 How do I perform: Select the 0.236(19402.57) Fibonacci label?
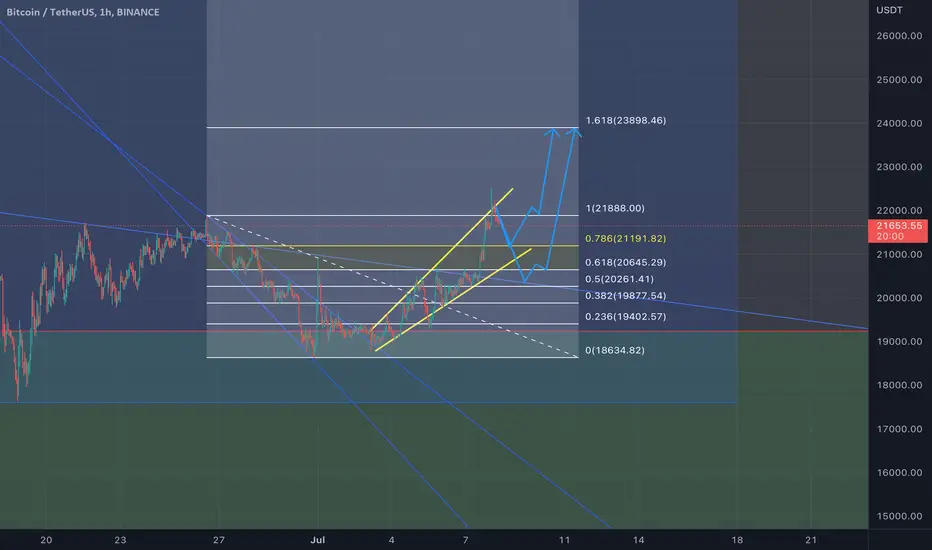pos(625,316)
